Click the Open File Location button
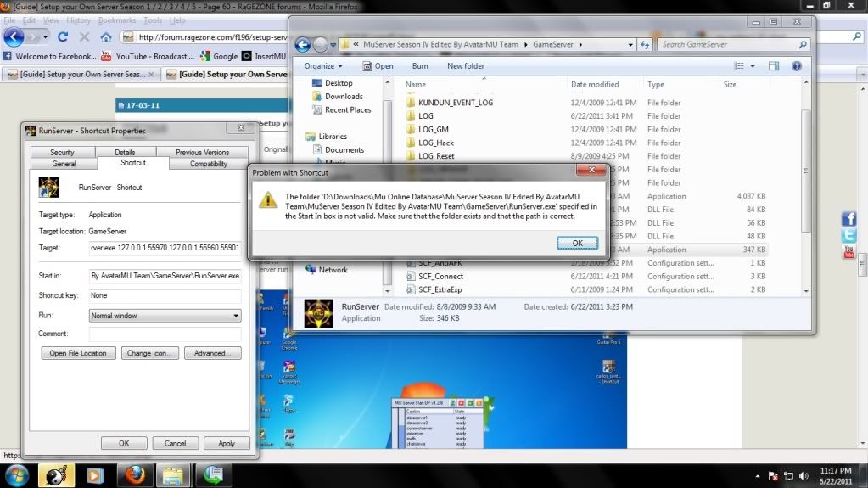This screenshot has height=488, width=868. point(78,353)
